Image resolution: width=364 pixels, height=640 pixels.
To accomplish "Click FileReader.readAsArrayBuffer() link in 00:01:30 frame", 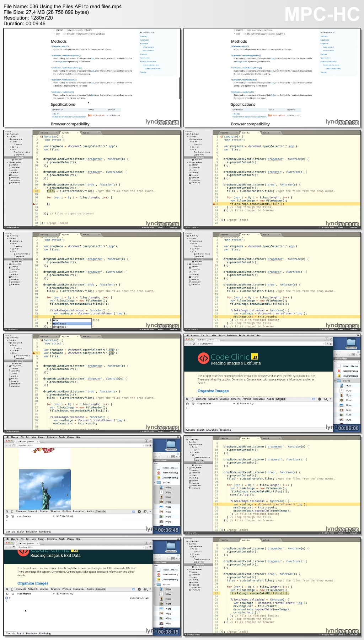I will point(246,56).
